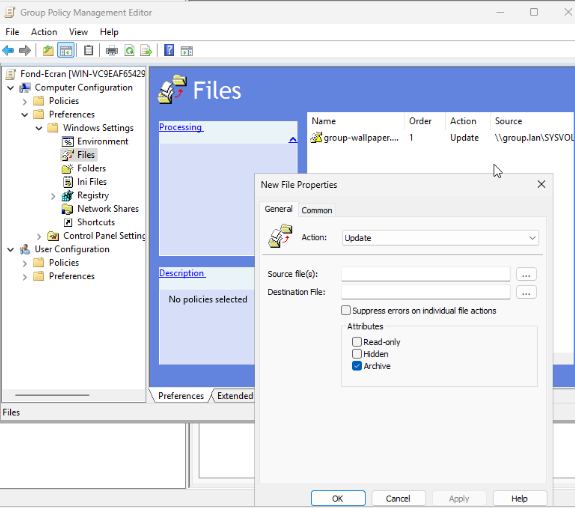Image resolution: width=575 pixels, height=508 pixels.
Task: Collapse the Processing panel chevron
Action: pos(293,140)
